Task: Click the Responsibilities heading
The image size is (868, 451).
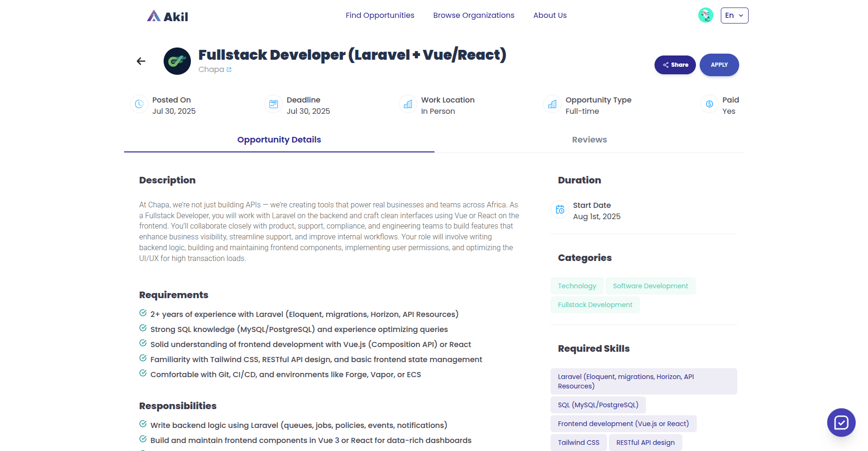Action: tap(178, 406)
